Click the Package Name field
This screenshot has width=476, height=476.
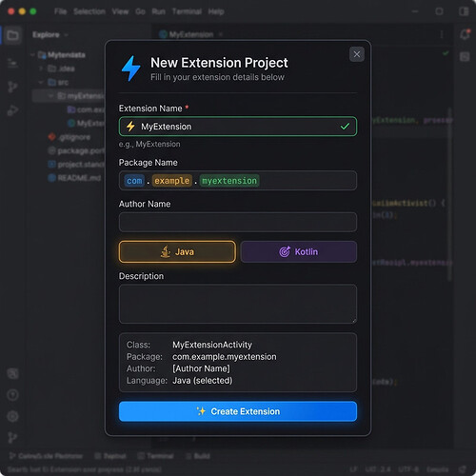pyautogui.click(x=238, y=181)
